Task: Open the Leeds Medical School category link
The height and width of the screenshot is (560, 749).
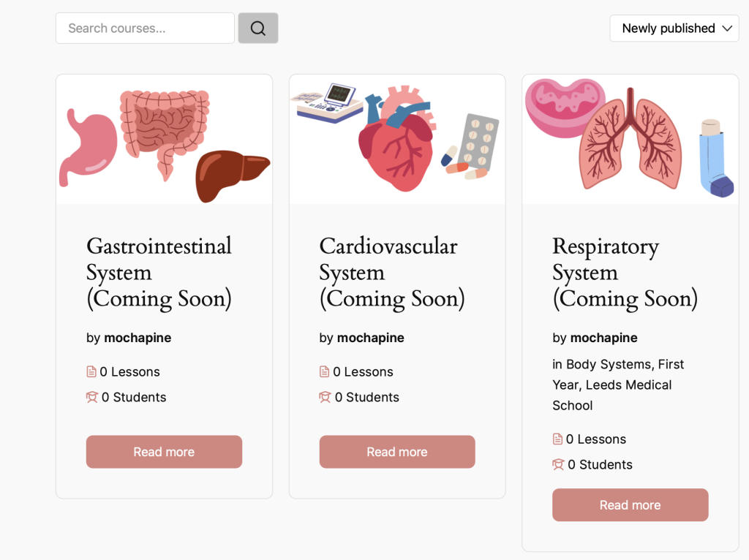Action: 612,395
